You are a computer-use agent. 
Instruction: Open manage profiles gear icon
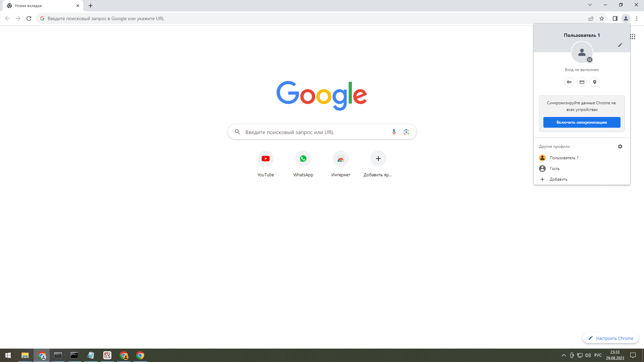click(x=620, y=146)
